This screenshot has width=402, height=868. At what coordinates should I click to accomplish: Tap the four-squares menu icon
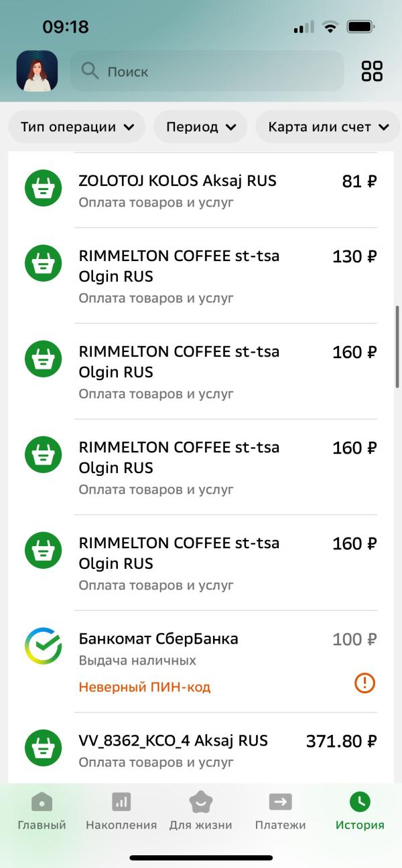tap(372, 71)
